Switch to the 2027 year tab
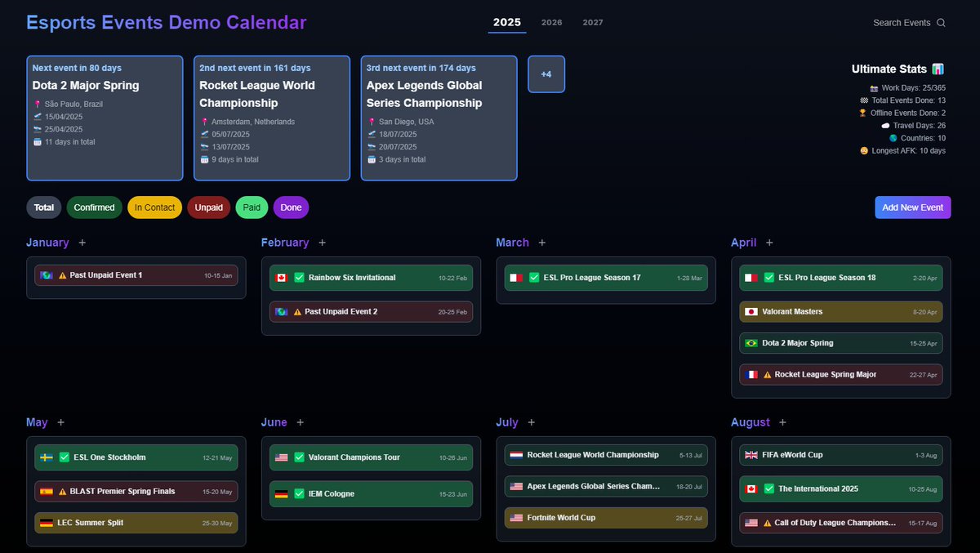Viewport: 980px width, 553px height. 593,23
